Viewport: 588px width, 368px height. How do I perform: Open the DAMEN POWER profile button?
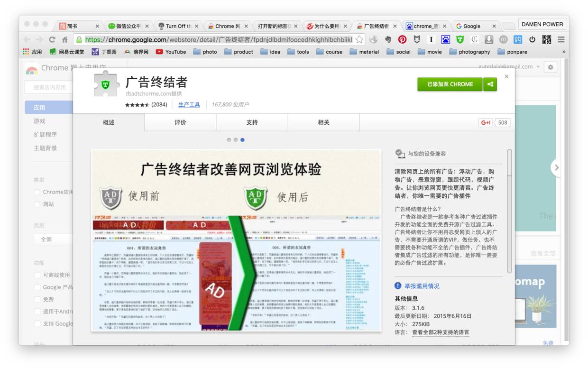542,24
